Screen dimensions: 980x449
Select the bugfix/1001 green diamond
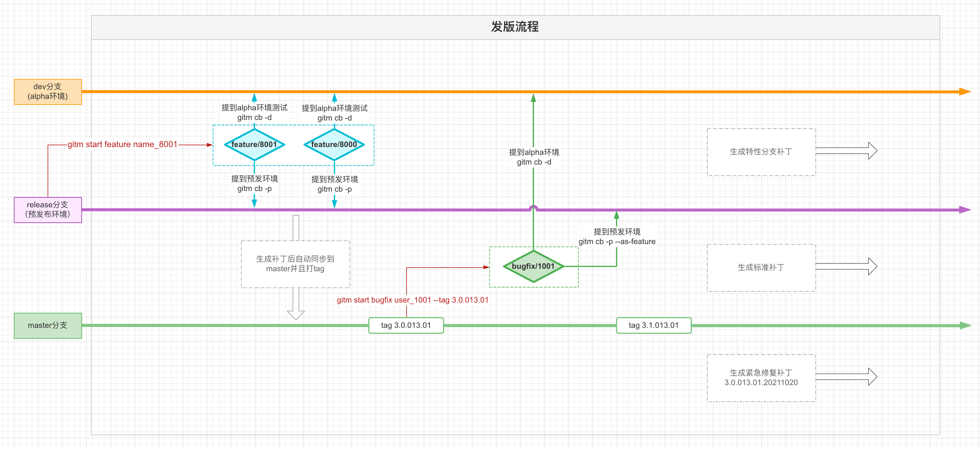tap(533, 266)
